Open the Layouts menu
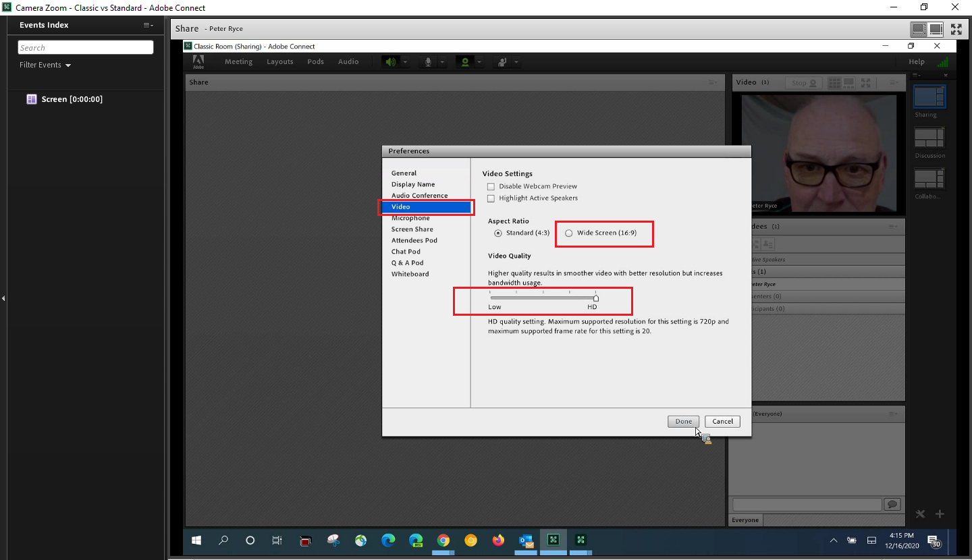 279,61
